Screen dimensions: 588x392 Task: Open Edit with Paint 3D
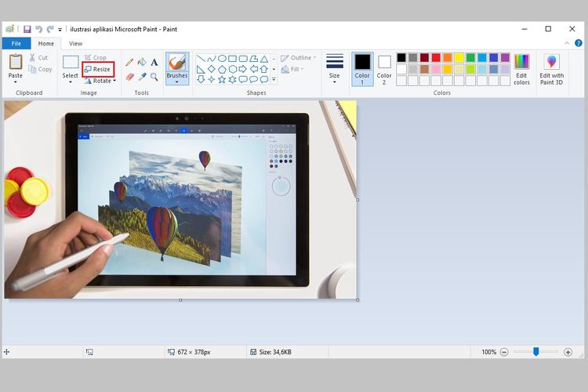tap(551, 70)
